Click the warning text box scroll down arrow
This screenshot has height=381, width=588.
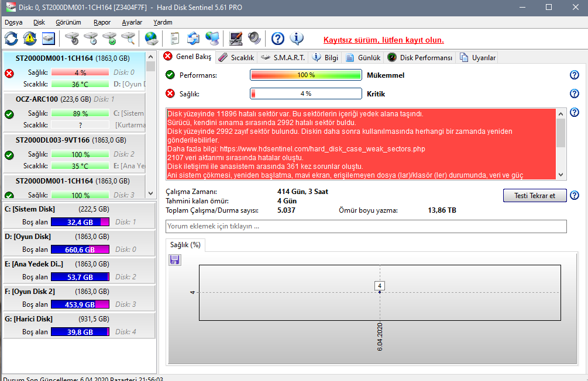(x=561, y=175)
